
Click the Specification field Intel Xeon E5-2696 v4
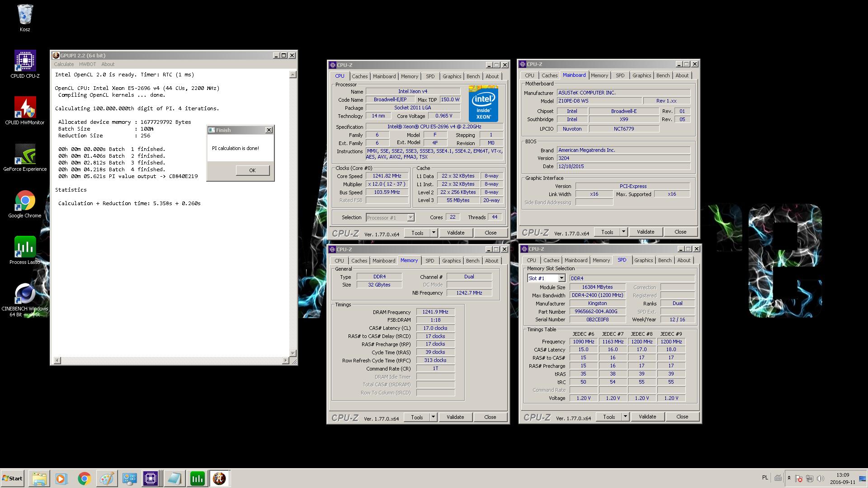click(x=434, y=127)
